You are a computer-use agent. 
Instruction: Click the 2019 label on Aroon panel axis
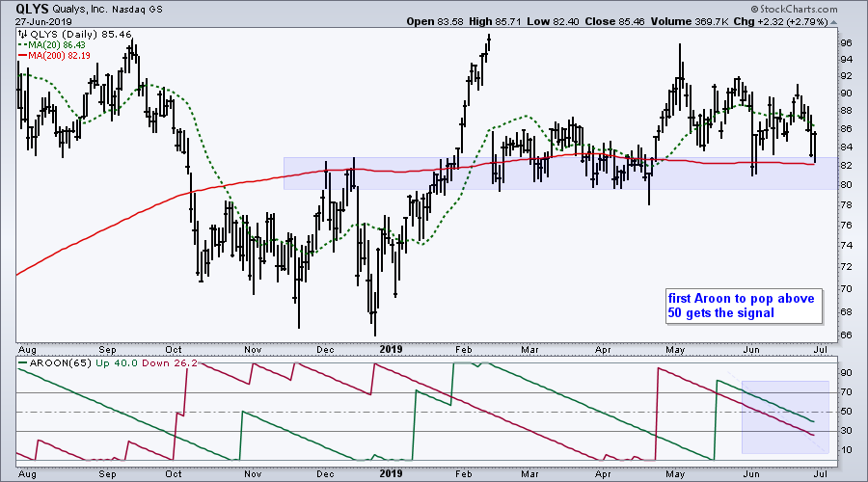point(391,474)
